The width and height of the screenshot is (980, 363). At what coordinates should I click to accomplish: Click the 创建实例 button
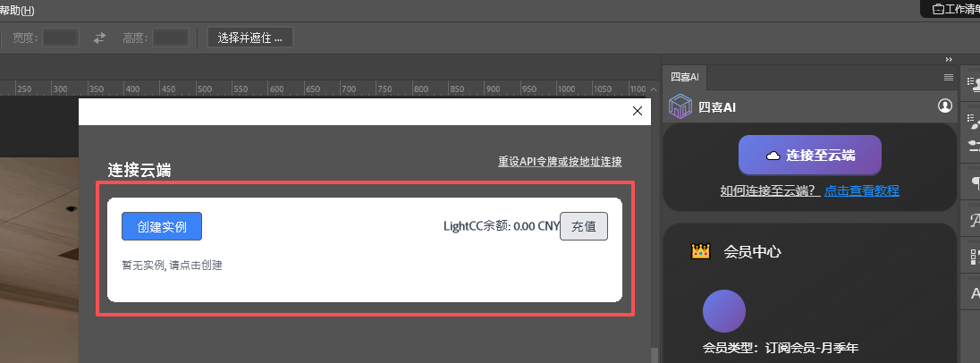(162, 227)
